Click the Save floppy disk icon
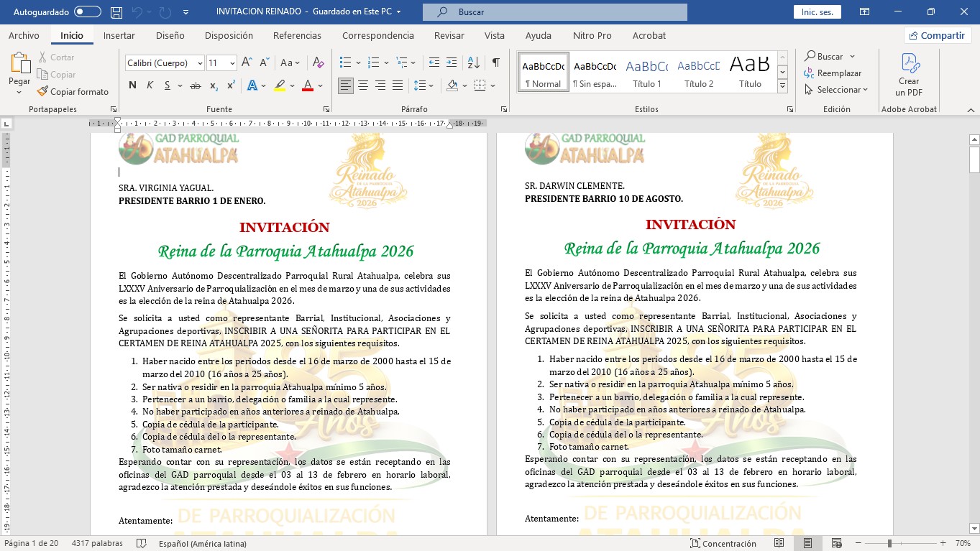 116,12
